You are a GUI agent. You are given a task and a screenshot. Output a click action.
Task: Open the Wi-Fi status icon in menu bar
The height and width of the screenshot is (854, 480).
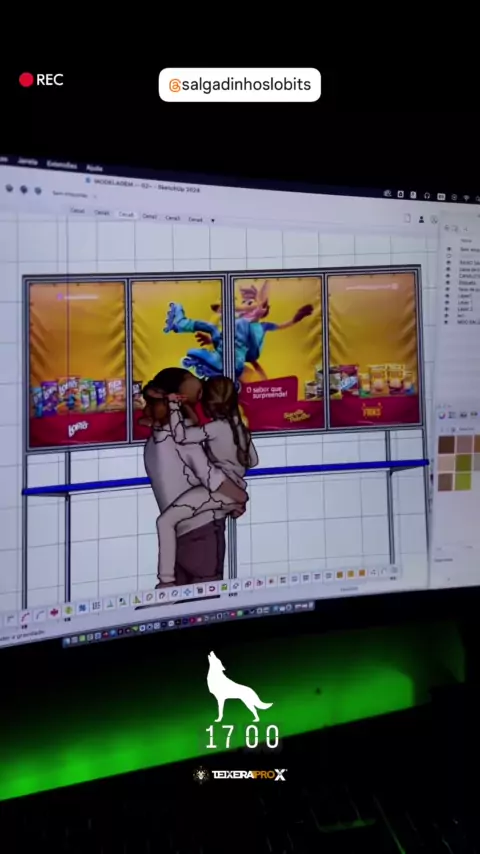pos(466,198)
